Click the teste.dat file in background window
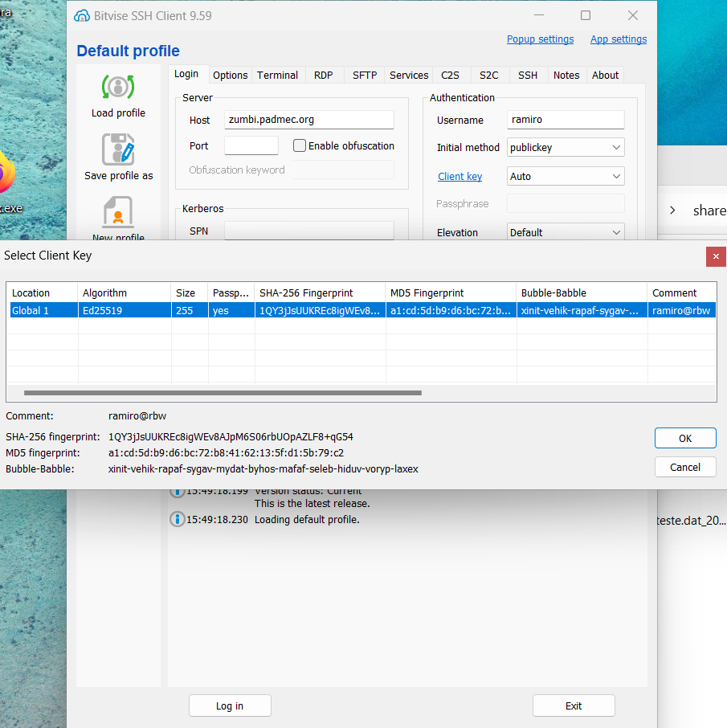Viewport: 727px width, 728px height. tap(692, 521)
